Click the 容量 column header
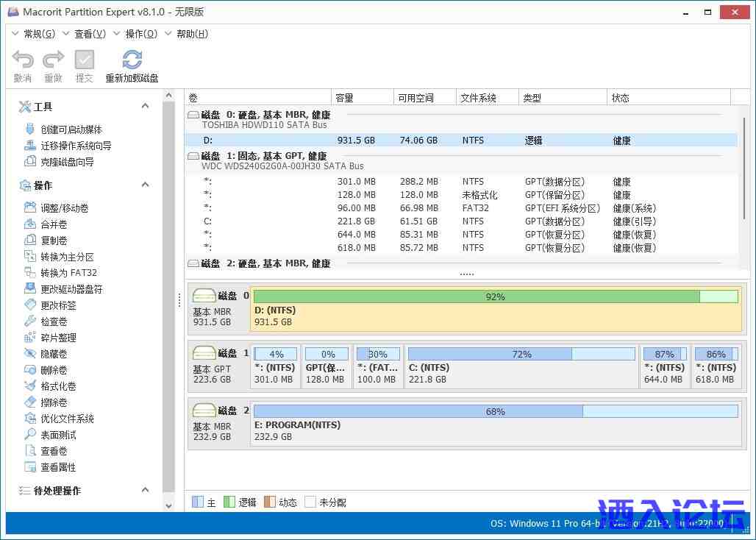The image size is (756, 540). coord(344,98)
